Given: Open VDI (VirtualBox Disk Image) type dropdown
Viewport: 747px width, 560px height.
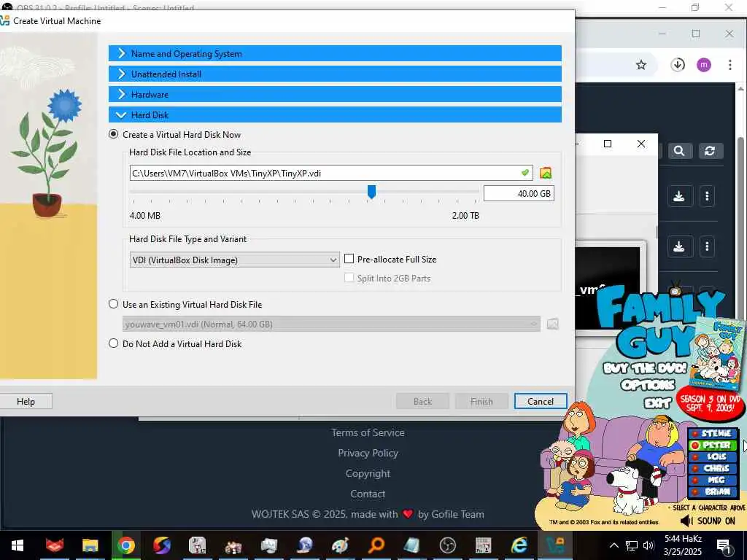Looking at the screenshot, I should [x=234, y=260].
